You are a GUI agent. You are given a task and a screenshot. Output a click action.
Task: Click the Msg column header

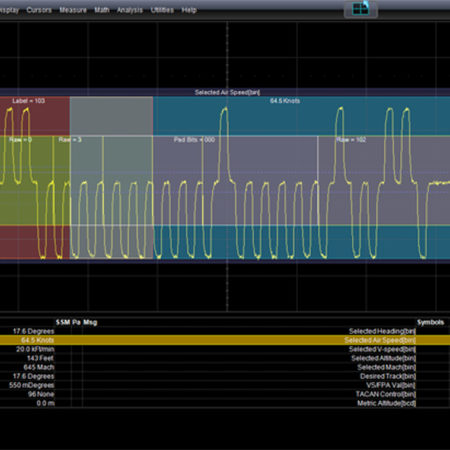coord(90,322)
